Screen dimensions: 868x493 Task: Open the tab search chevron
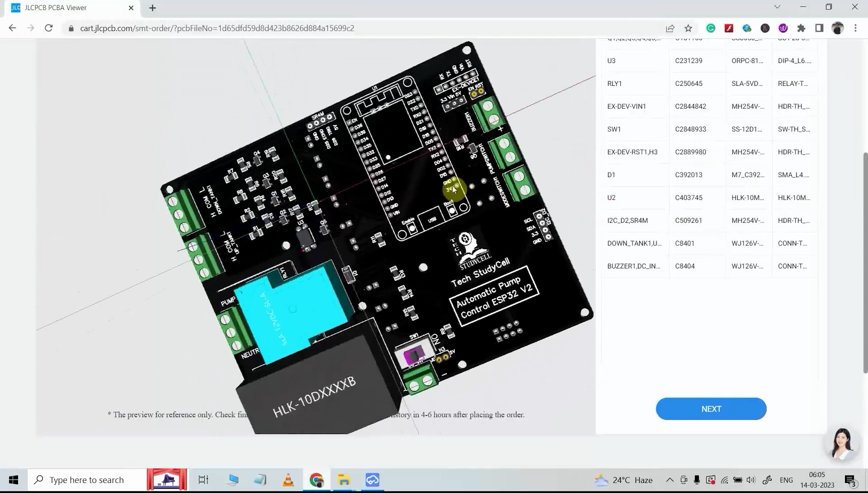tap(777, 7)
